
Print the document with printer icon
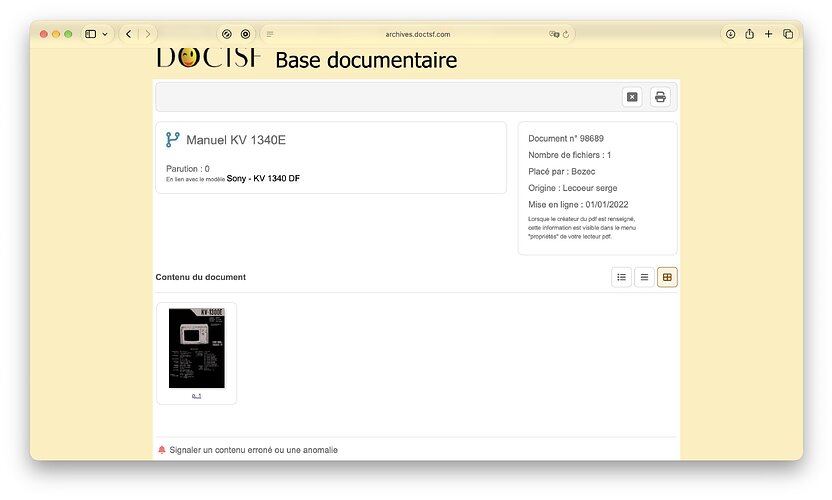tap(660, 97)
